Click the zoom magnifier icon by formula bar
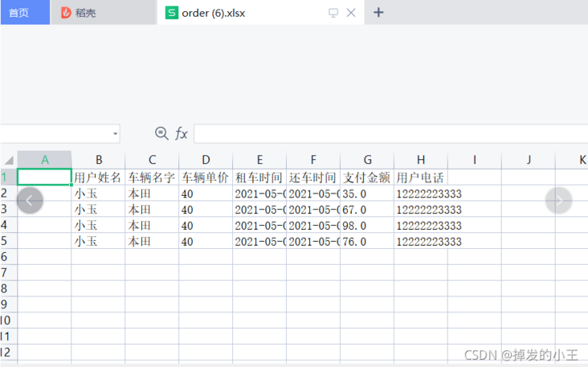588x367 pixels. [x=161, y=133]
